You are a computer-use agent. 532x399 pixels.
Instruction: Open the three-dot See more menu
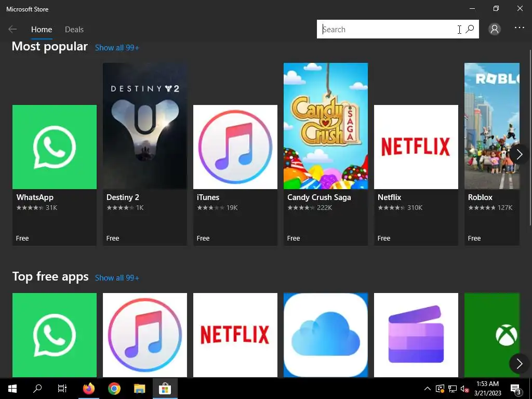519,28
